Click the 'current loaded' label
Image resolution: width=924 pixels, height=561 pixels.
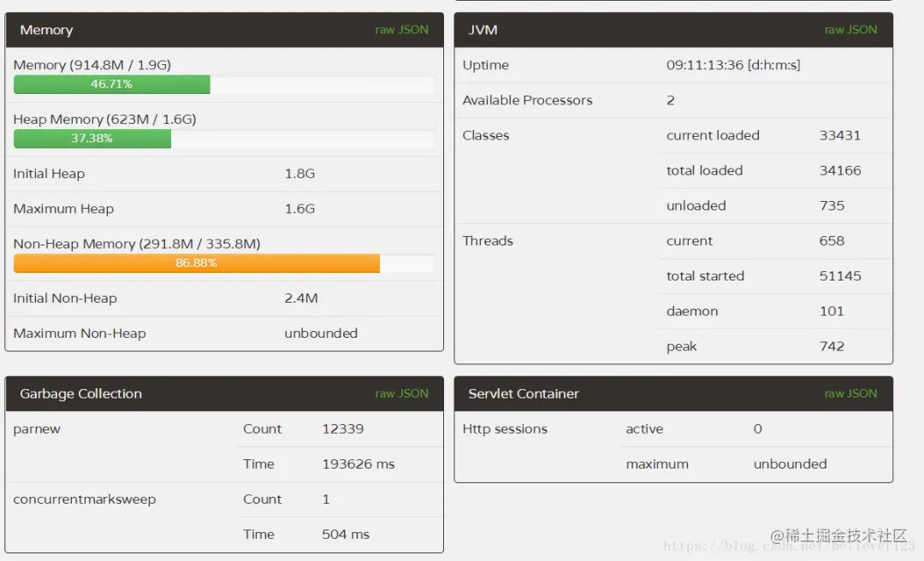coord(713,135)
